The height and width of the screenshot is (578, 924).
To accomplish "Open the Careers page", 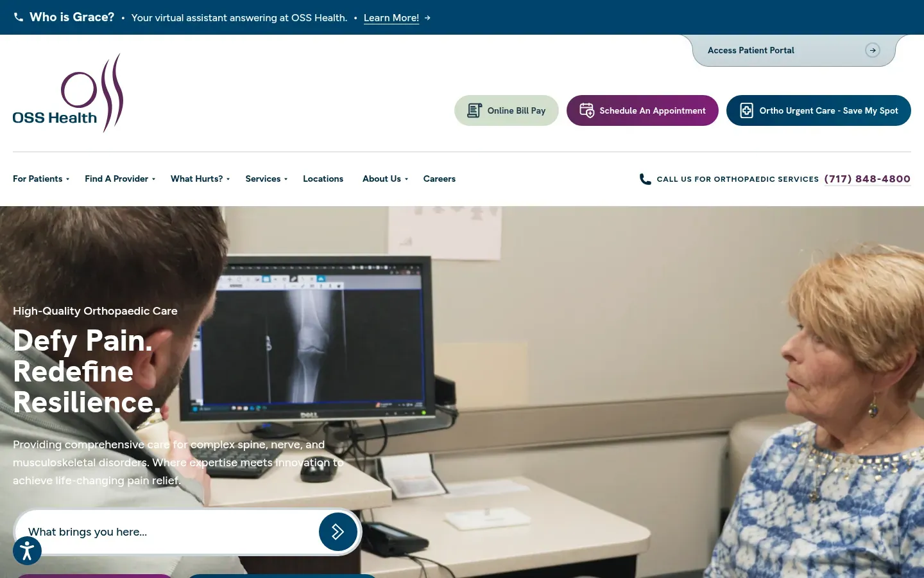I will [440, 179].
